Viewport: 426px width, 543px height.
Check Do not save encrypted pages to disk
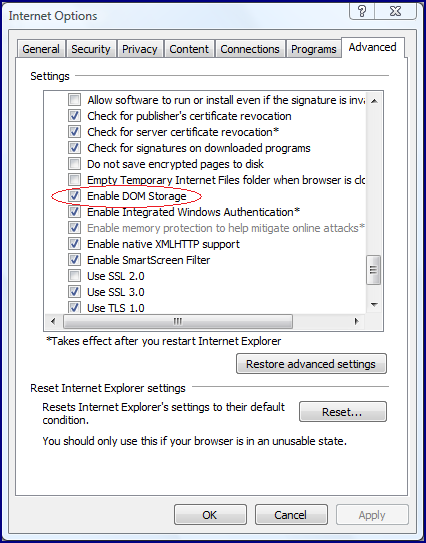pos(74,163)
